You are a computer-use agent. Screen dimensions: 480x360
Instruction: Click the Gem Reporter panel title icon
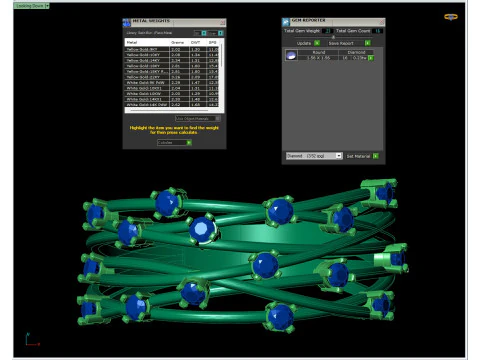[286, 22]
